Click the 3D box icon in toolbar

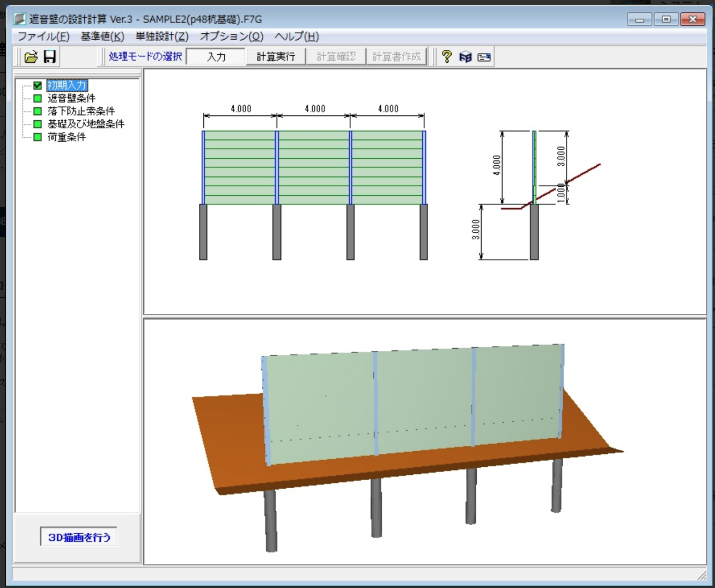(465, 57)
